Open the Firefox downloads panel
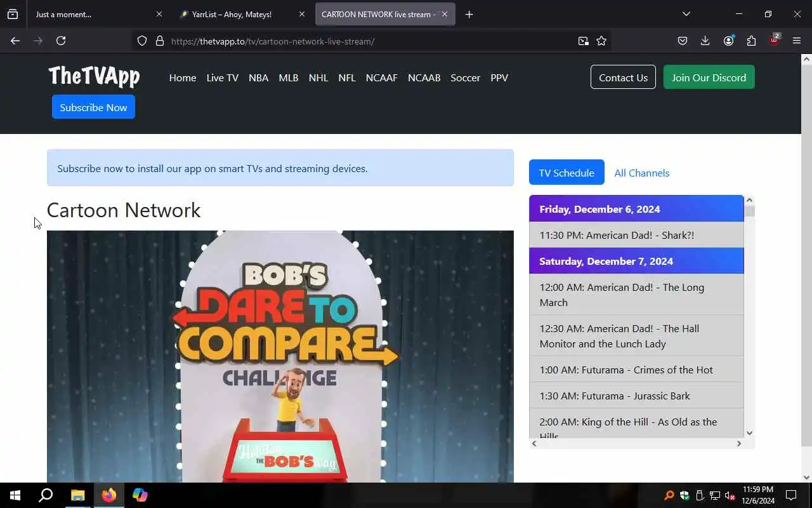Viewport: 812px width, 508px height. (705, 41)
